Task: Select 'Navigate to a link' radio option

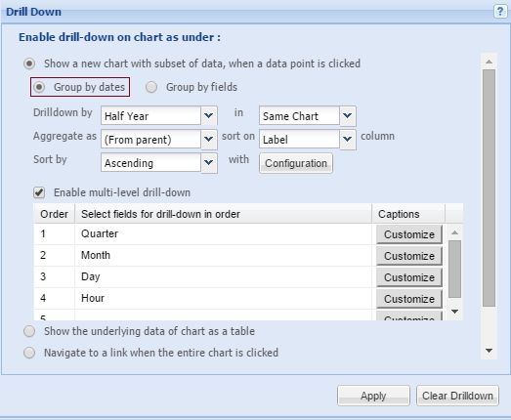Action: click(x=29, y=353)
